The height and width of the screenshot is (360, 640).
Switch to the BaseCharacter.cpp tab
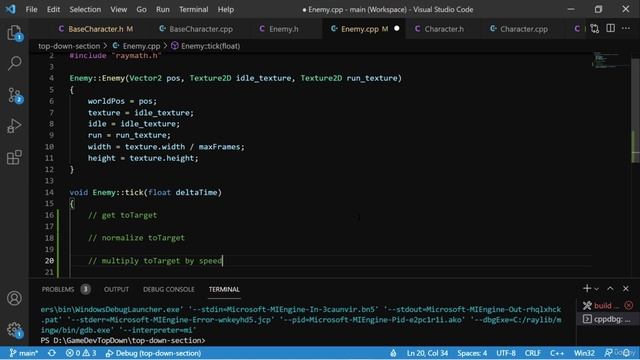pyautogui.click(x=196, y=29)
